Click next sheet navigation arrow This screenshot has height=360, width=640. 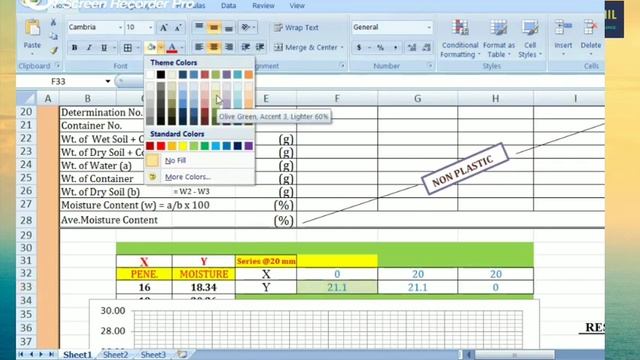click(41, 354)
